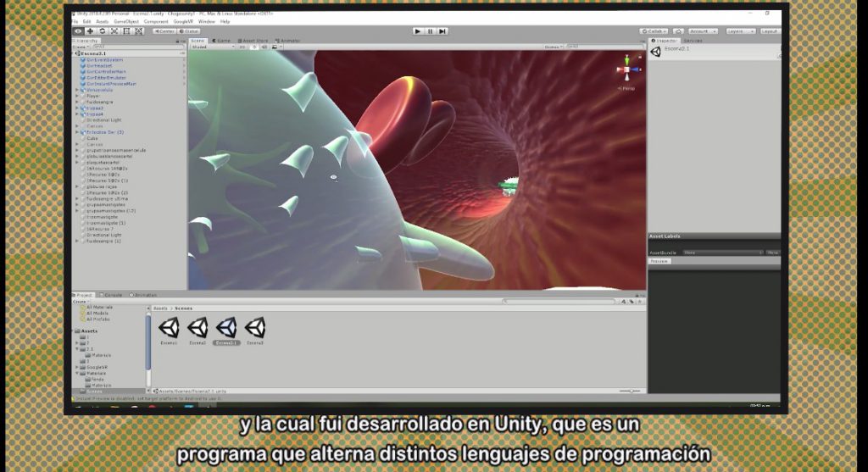Switch to the Asset Store tab

coord(253,41)
